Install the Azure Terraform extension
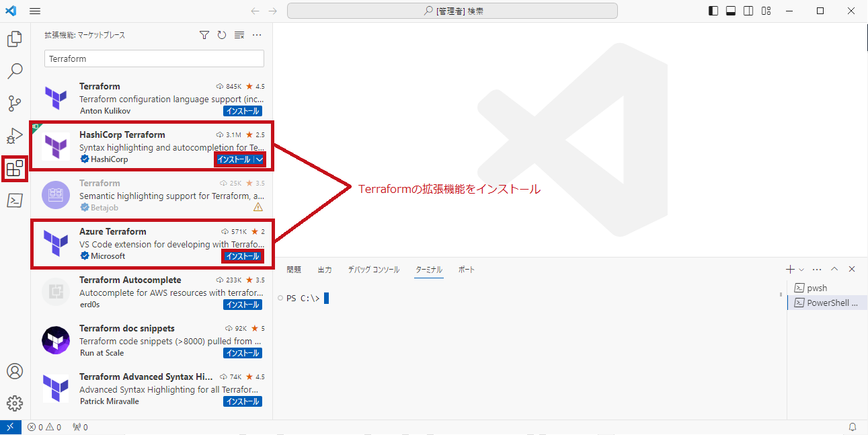The height and width of the screenshot is (435, 868). click(x=243, y=256)
